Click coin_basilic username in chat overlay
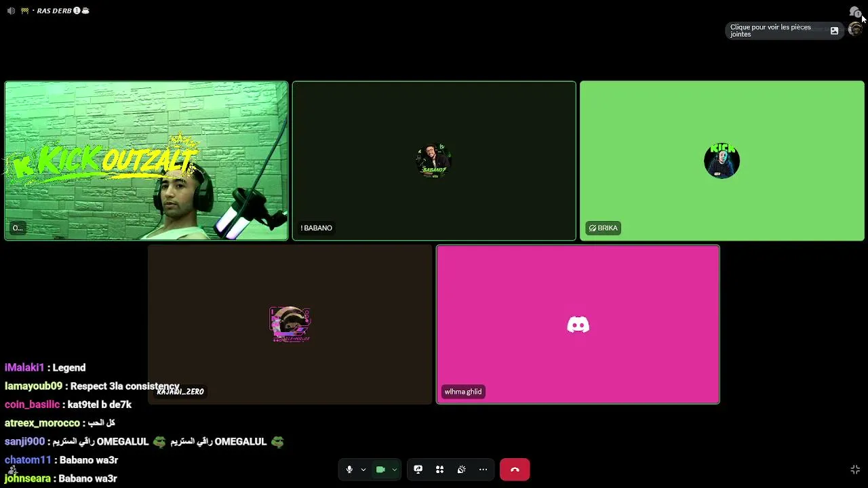868x488 pixels. point(32,404)
